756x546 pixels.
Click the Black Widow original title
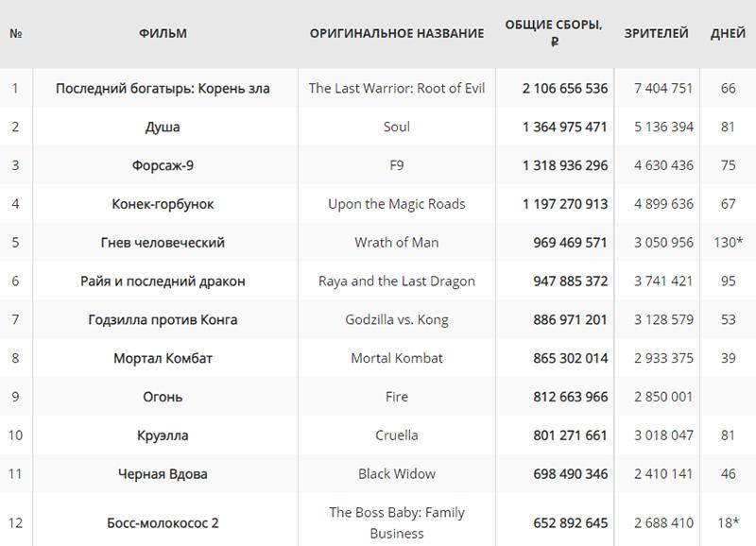pyautogui.click(x=397, y=473)
